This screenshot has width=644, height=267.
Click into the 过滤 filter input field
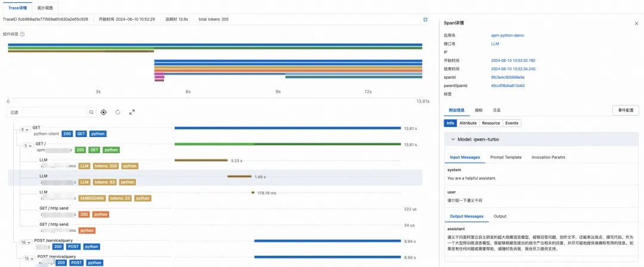[47, 112]
